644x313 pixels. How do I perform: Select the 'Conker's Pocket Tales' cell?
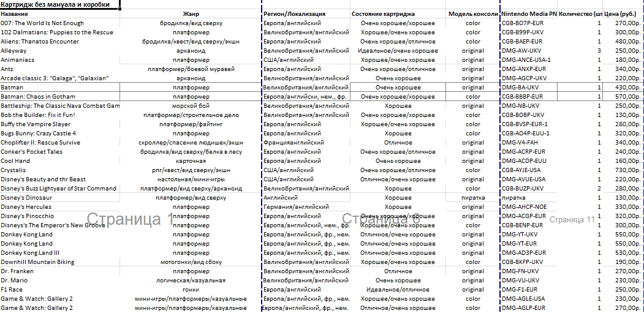[x=60, y=151]
